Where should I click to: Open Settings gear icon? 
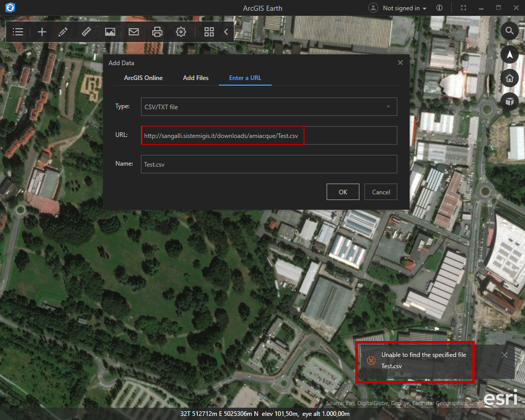181,32
